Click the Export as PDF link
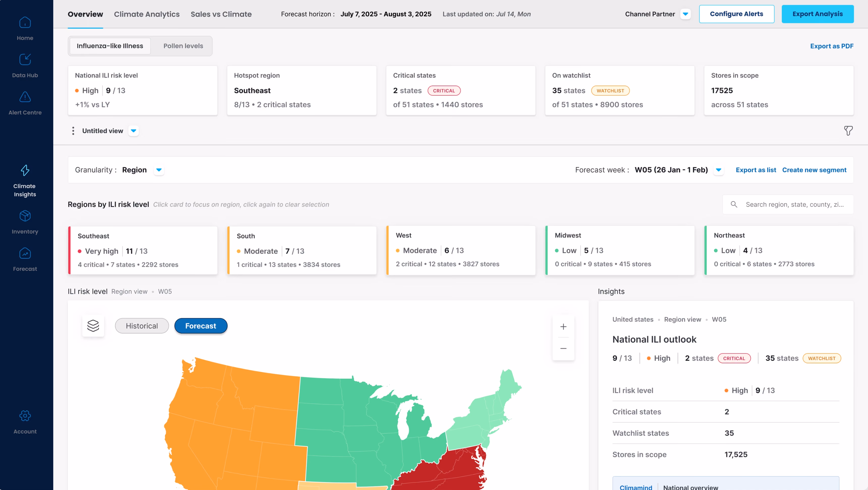 pos(832,46)
